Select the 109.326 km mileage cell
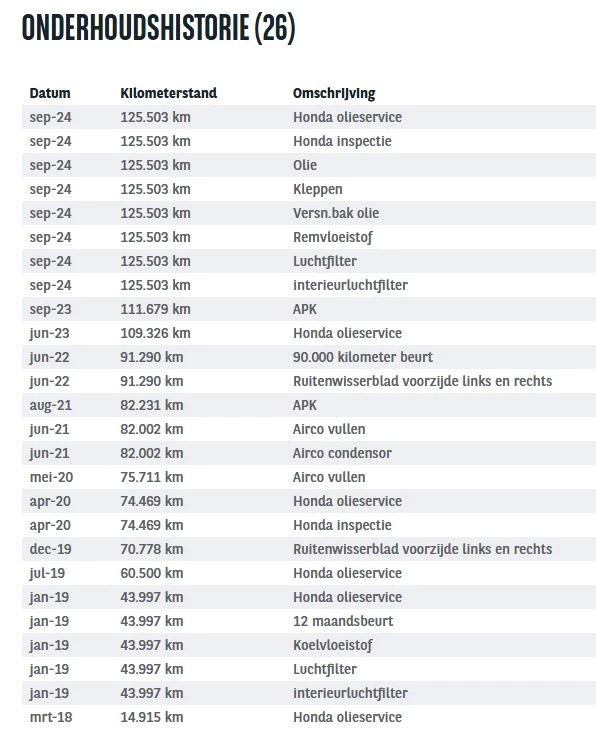The image size is (596, 753). 155,333
